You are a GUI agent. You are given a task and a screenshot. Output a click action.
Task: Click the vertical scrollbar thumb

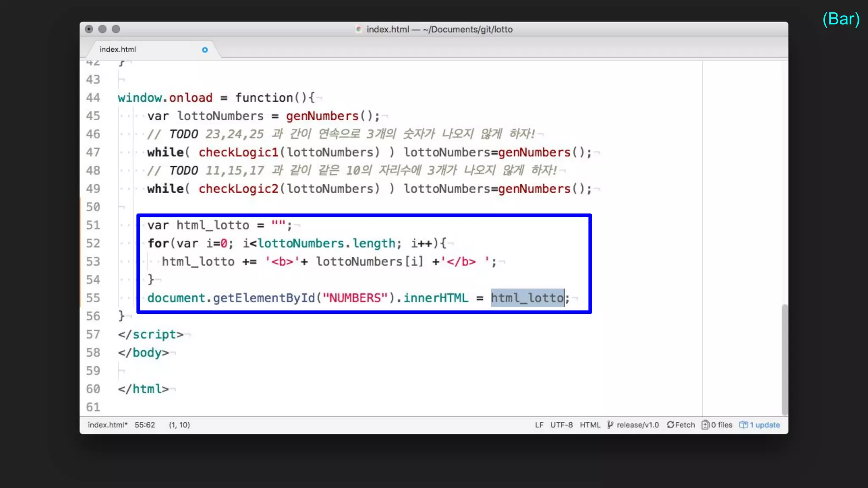coord(785,360)
